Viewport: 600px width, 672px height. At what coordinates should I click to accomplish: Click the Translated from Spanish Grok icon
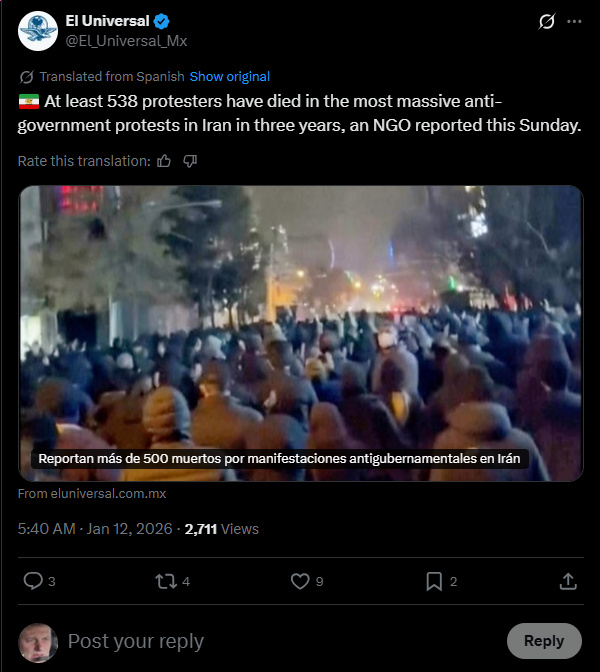click(27, 77)
